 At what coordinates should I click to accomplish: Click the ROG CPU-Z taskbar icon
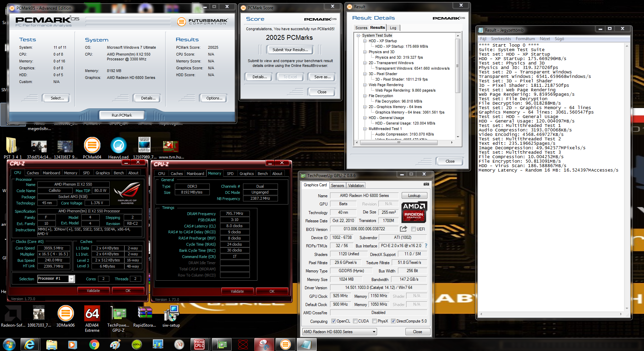[x=200, y=344]
